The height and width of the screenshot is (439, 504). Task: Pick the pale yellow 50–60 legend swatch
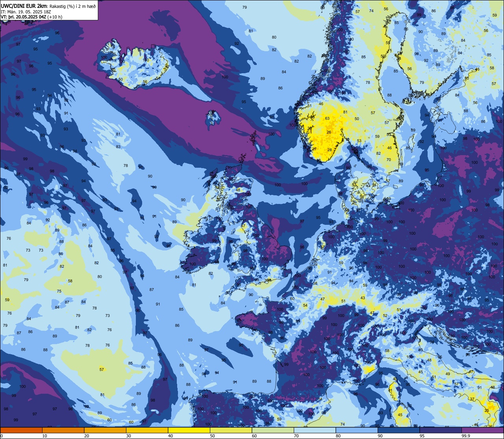[231, 430]
